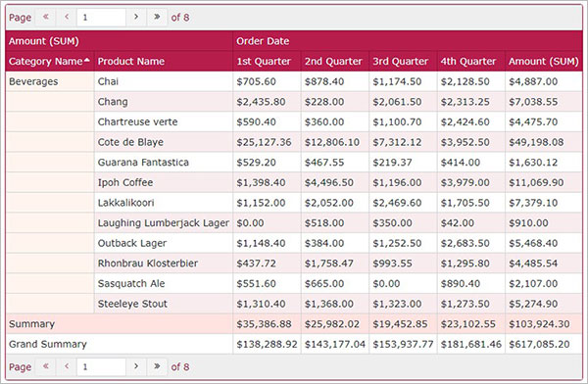Viewport: 588px width, 384px height.
Task: Go to first page in top pager
Action: (46, 17)
